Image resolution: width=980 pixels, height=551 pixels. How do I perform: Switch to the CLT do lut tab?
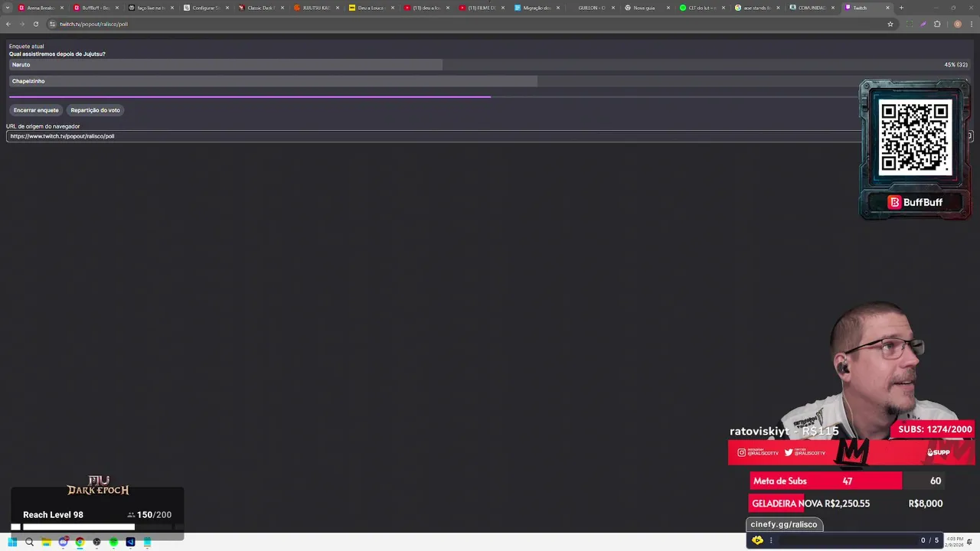(x=702, y=8)
